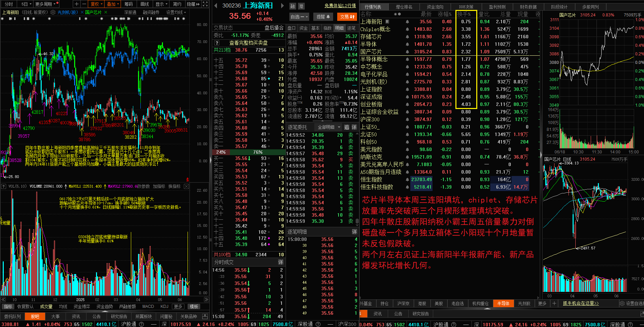
Task: Click 追 icon in 逐笔委托 header
Action: (x=346, y=127)
